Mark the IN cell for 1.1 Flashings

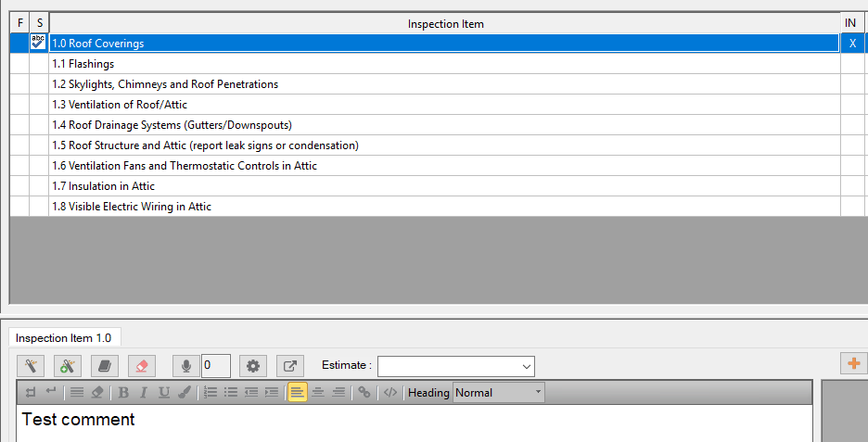(852, 64)
